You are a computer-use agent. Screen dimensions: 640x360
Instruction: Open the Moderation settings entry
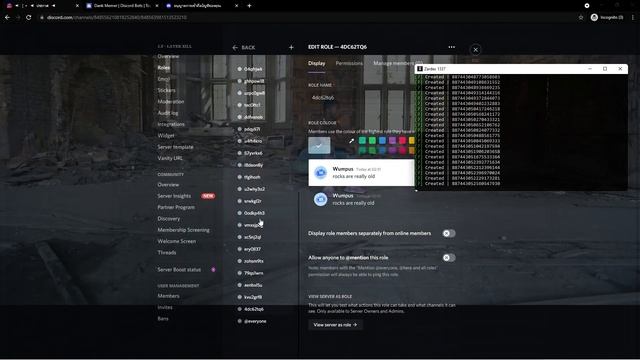(x=171, y=102)
